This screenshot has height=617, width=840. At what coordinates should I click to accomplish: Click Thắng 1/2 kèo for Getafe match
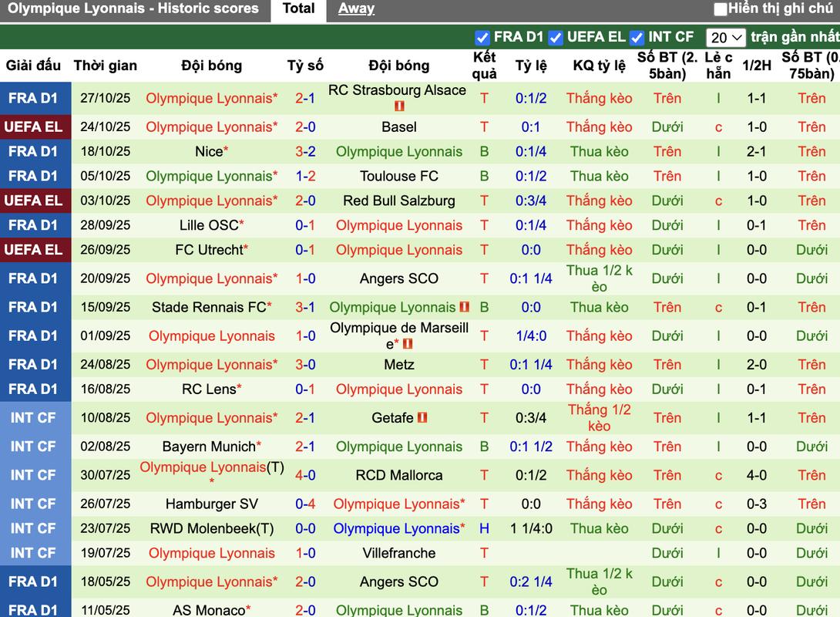599,418
